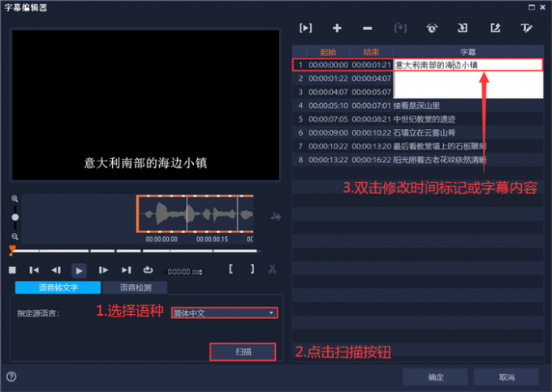Add a new subtitle with plus icon
The width and height of the screenshot is (552, 392).
click(337, 28)
